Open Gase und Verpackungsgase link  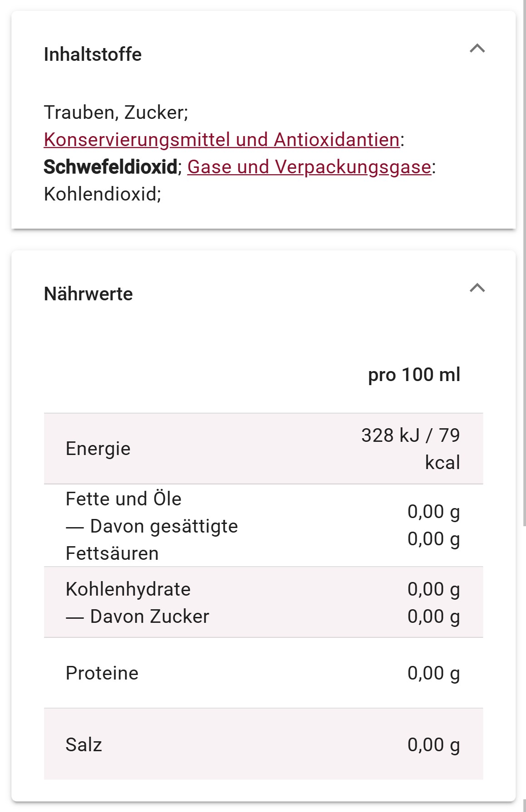coord(309,167)
